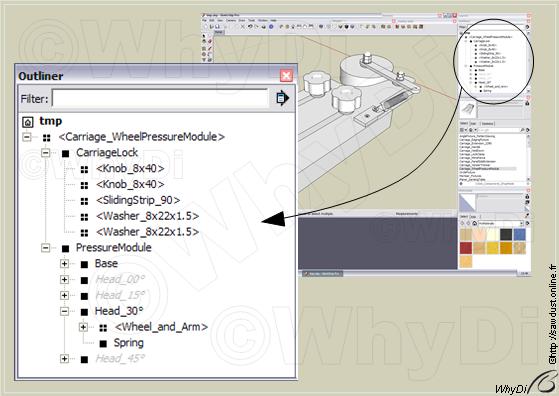The height and width of the screenshot is (396, 559).
Task: Expand the Base group
Action: [x=65, y=264]
